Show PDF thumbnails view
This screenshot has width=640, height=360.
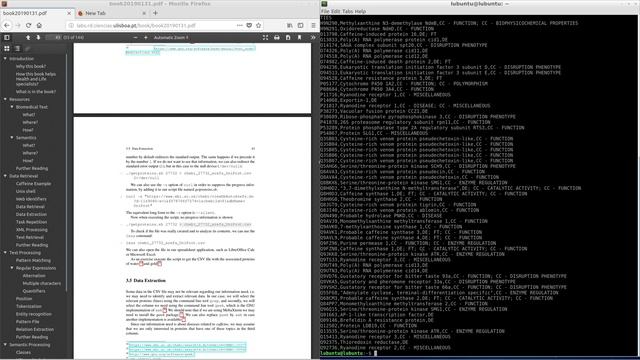(7, 49)
